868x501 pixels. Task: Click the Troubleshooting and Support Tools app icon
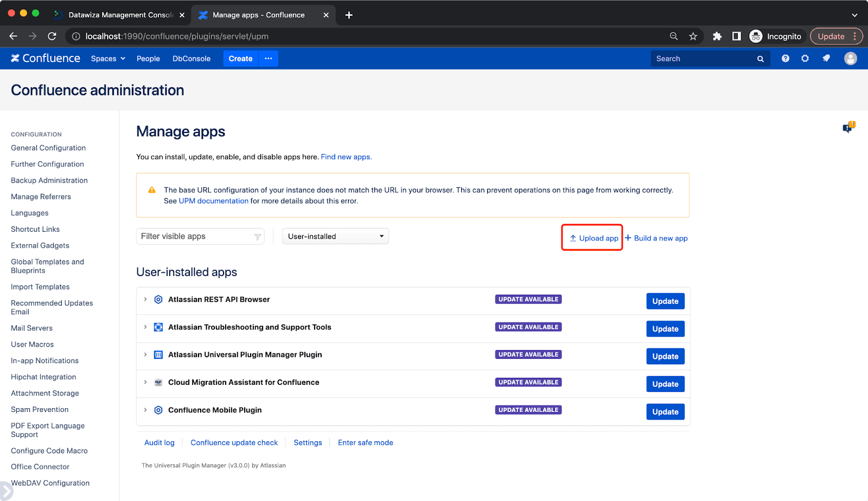point(158,327)
